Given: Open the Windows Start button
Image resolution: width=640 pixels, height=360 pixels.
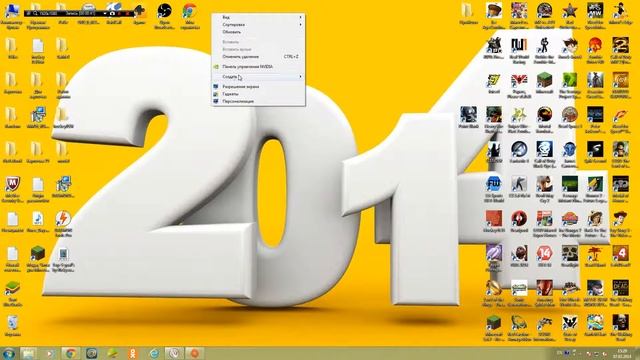Looking at the screenshot, I should click(x=8, y=353).
